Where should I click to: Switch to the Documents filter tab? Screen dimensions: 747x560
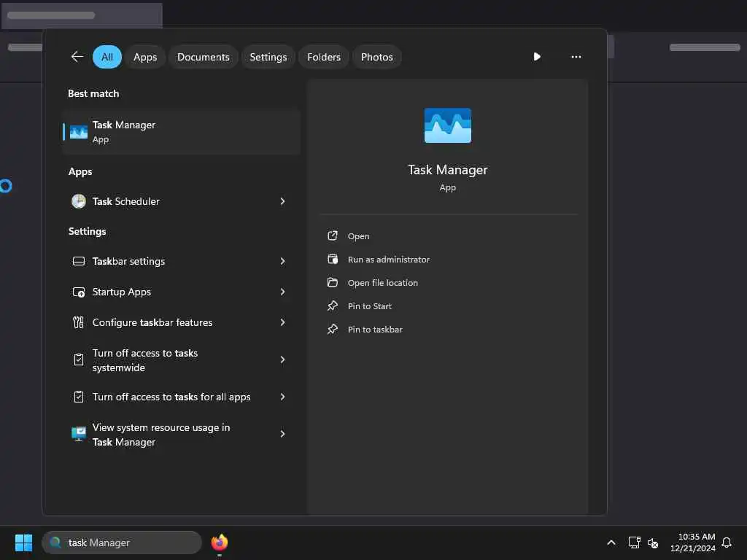pos(204,57)
